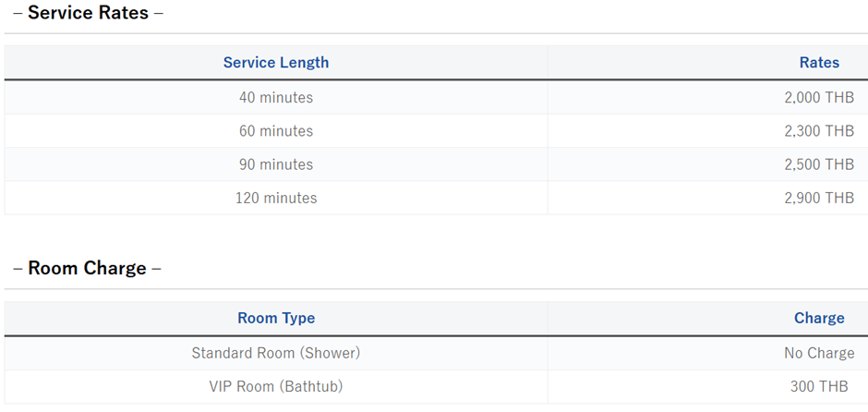Click the Room Type column header
The height and width of the screenshot is (412, 868).
pyautogui.click(x=276, y=318)
